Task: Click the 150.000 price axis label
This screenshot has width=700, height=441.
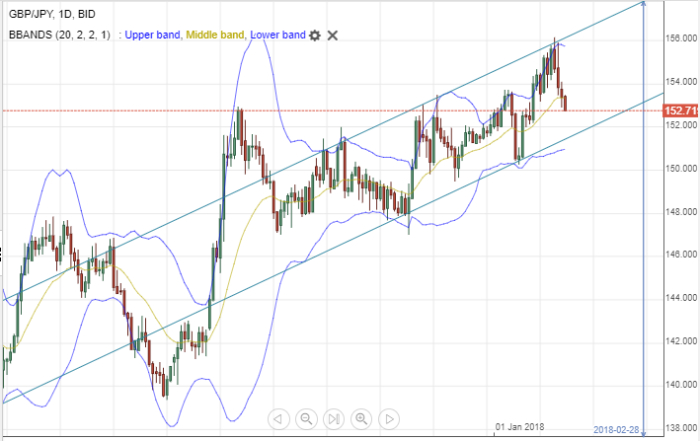Action: pyautogui.click(x=681, y=168)
